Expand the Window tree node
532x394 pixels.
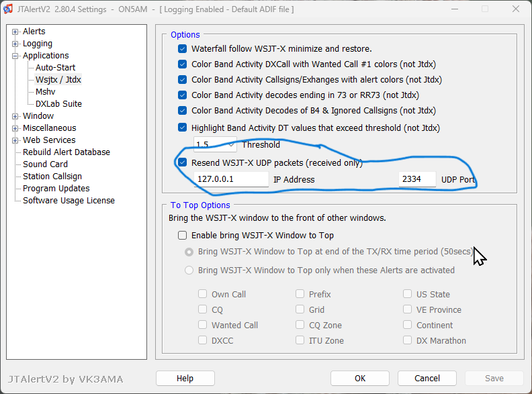coord(15,116)
